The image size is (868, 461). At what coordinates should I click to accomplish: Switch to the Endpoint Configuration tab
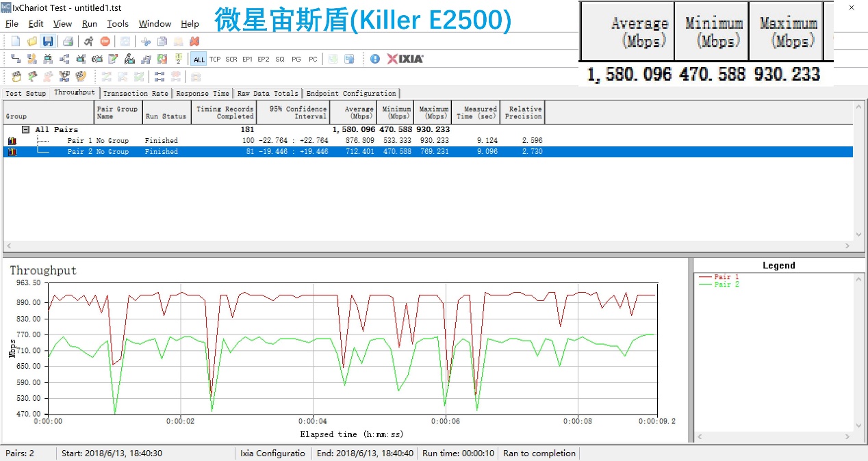coord(351,93)
